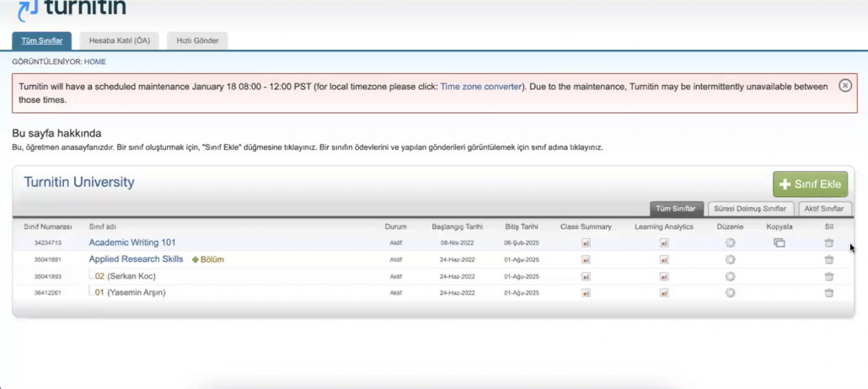Click the HOME breadcrumb link
This screenshot has height=389, width=868.
point(95,61)
